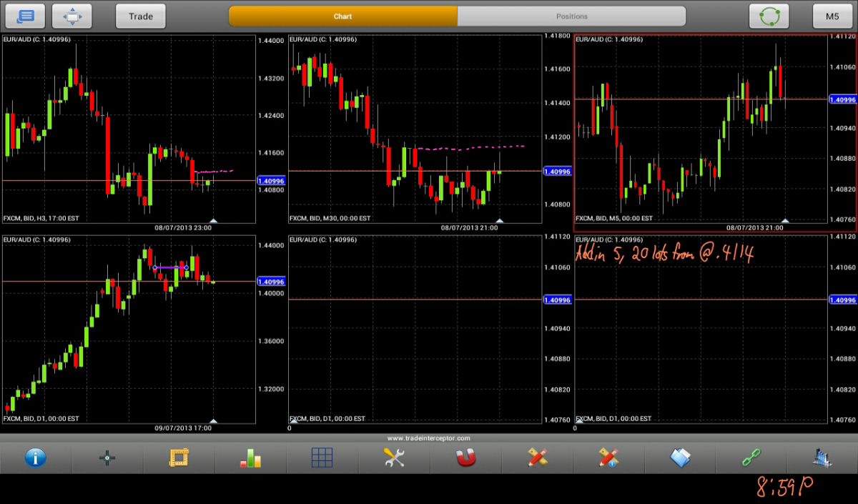Click the 1.40996 price tag on M30 chart

pyautogui.click(x=558, y=172)
